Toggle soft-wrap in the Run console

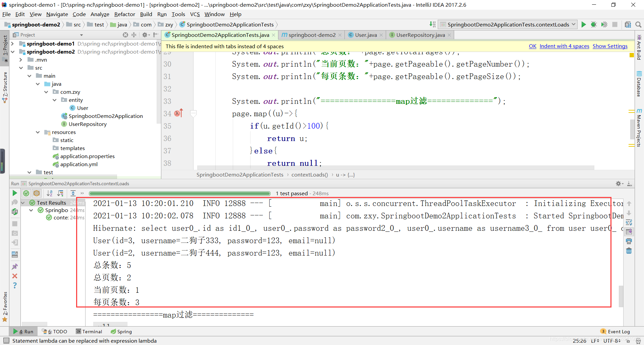629,222
